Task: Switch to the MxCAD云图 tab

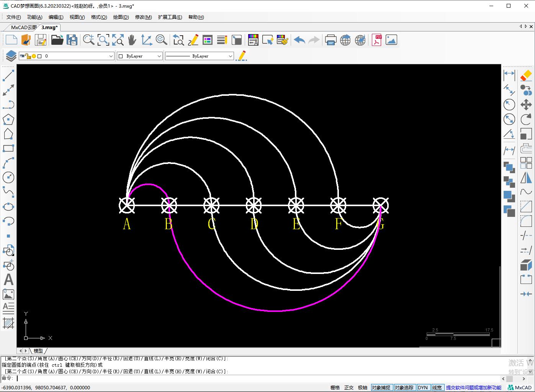Action: pos(23,27)
